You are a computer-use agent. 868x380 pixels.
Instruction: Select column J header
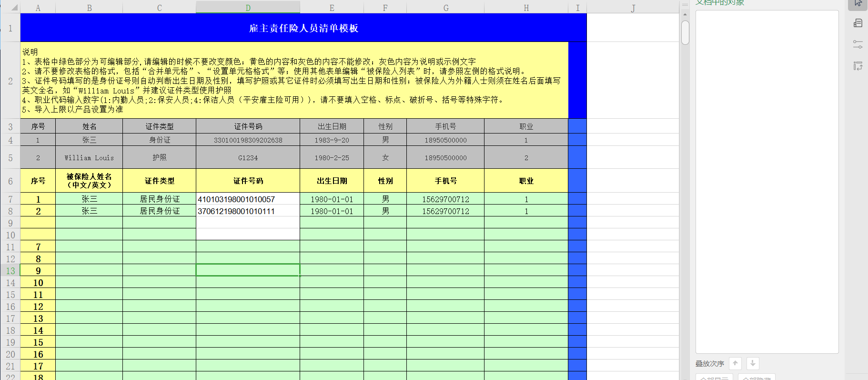point(633,8)
